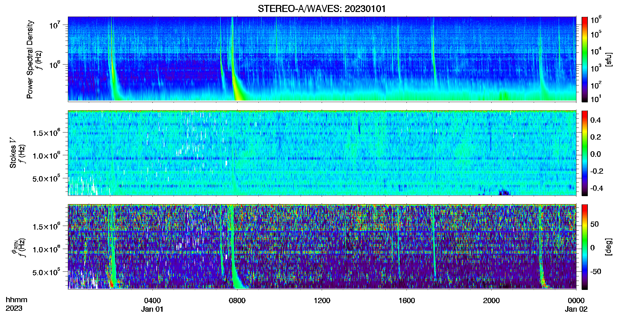Select the 0.2 Stokes V colorbar value

click(x=595, y=137)
